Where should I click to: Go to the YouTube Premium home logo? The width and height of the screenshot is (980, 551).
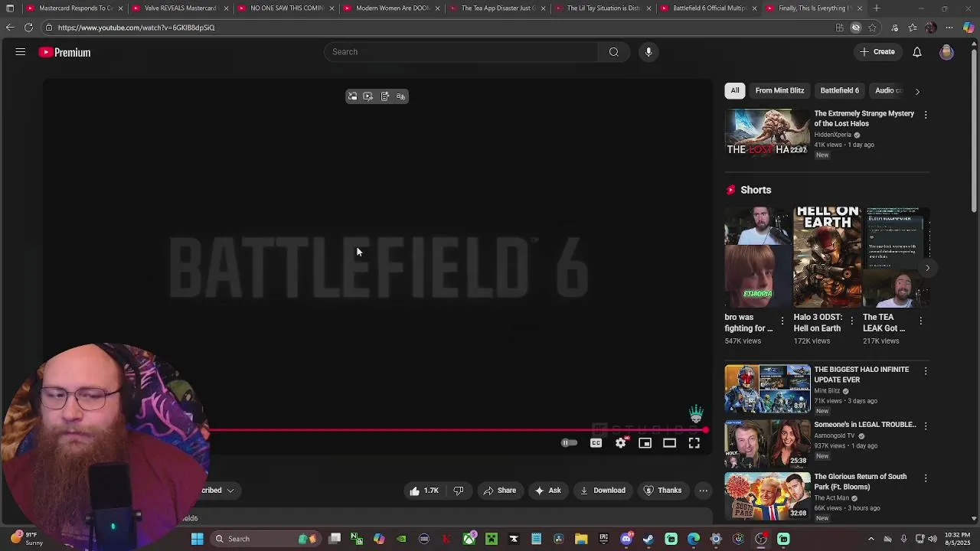[65, 52]
